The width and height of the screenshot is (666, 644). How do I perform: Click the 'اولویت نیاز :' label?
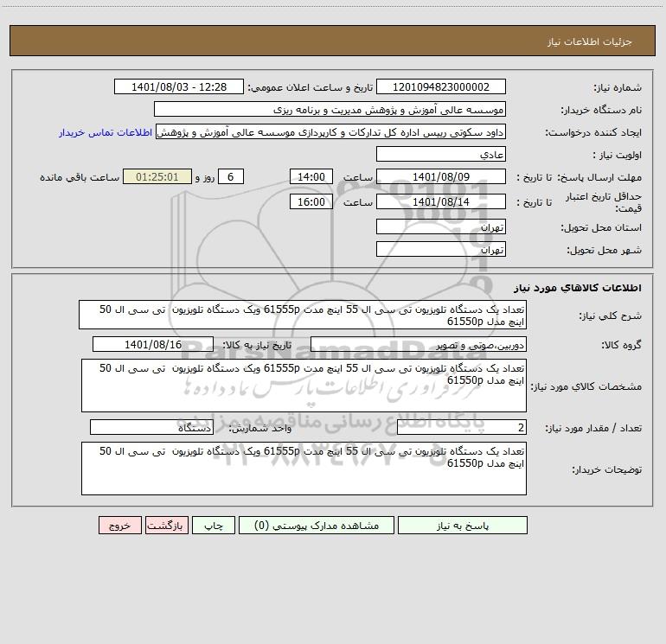pyautogui.click(x=617, y=155)
